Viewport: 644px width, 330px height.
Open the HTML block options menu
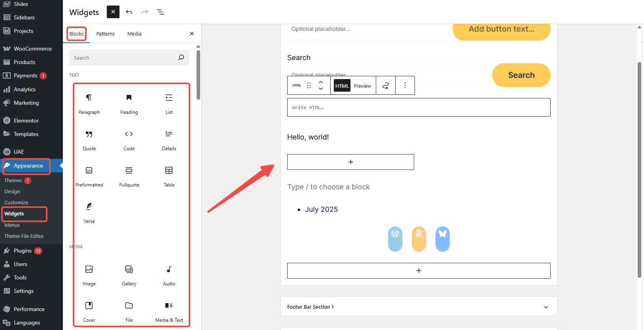click(405, 85)
